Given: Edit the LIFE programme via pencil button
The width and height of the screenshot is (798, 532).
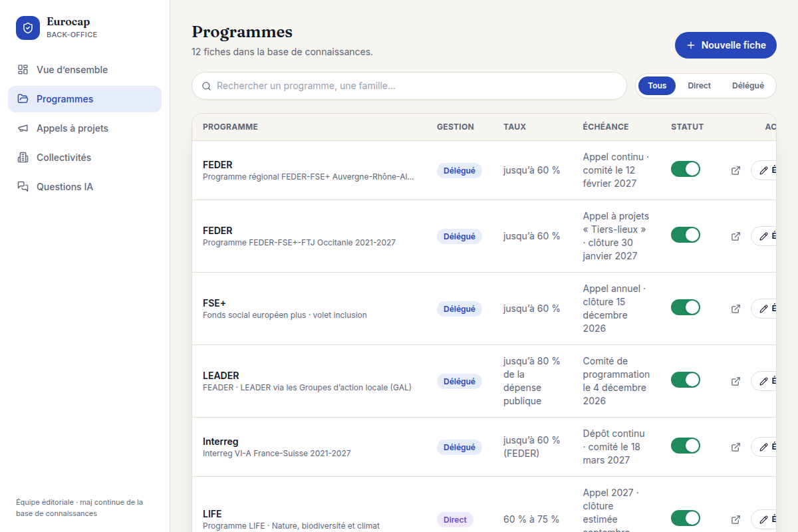Looking at the screenshot, I should coord(764,519).
